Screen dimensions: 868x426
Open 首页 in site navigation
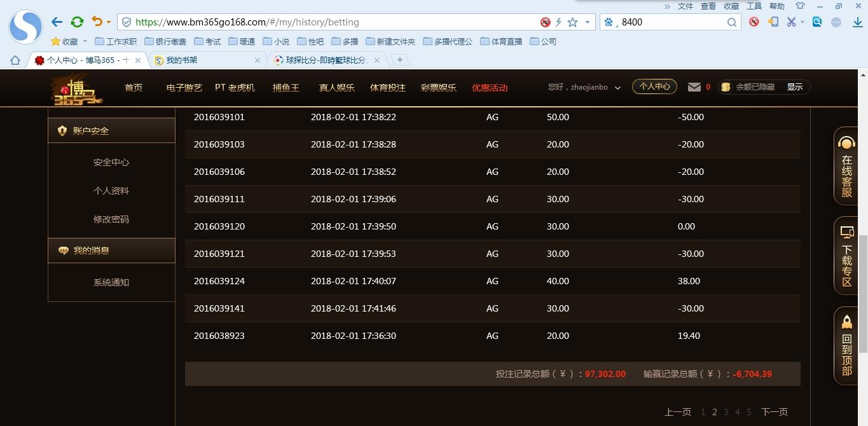coord(134,88)
